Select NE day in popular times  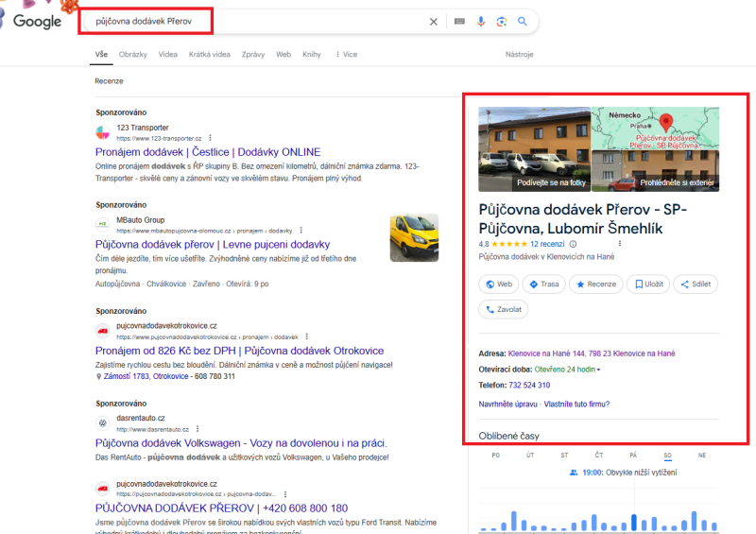[702, 455]
